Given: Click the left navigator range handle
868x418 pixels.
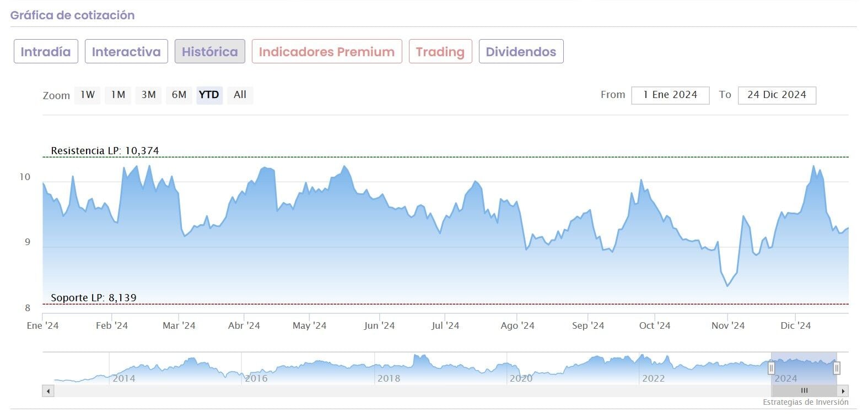Looking at the screenshot, I should click(x=771, y=368).
